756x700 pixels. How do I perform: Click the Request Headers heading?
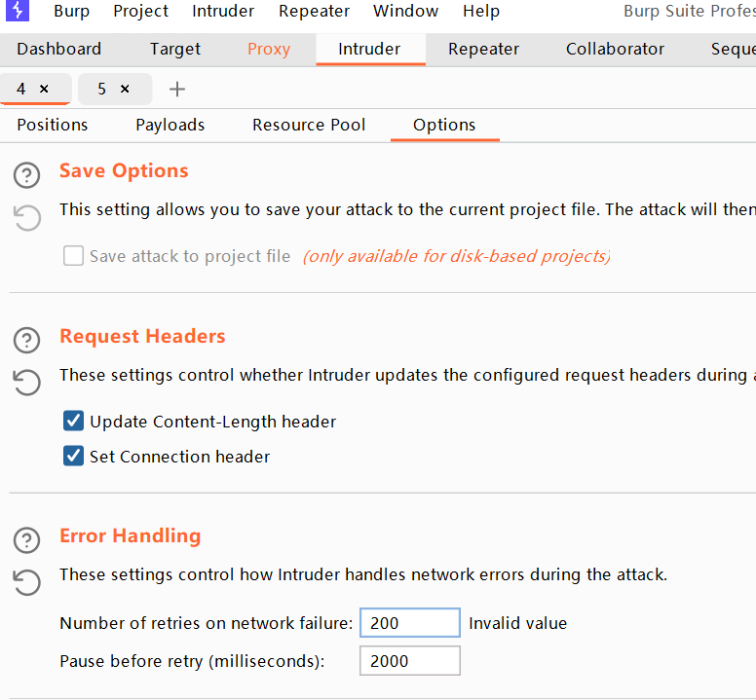[x=142, y=336]
